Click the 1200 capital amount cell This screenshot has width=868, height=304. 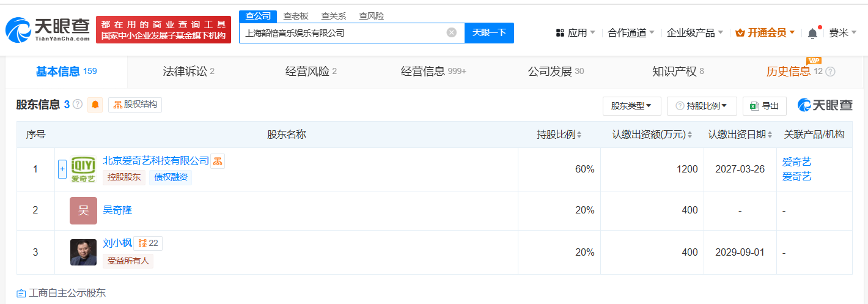pyautogui.click(x=652, y=169)
